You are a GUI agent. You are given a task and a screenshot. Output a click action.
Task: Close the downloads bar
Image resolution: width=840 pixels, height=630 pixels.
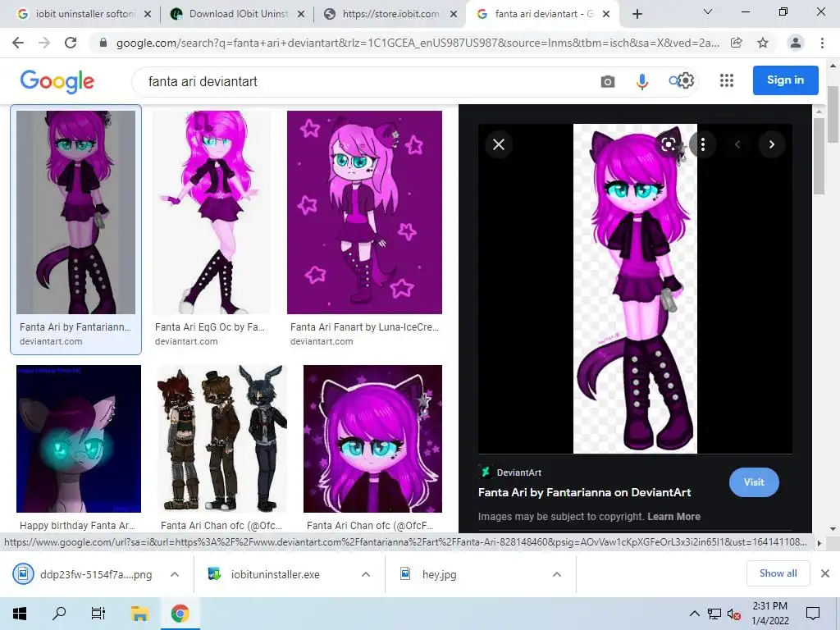[825, 573]
